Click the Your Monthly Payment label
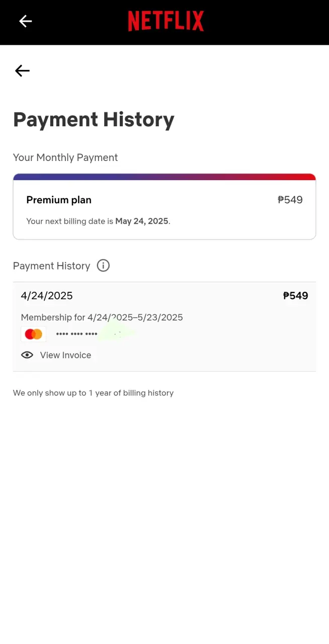This screenshot has width=329, height=644. tap(65, 157)
